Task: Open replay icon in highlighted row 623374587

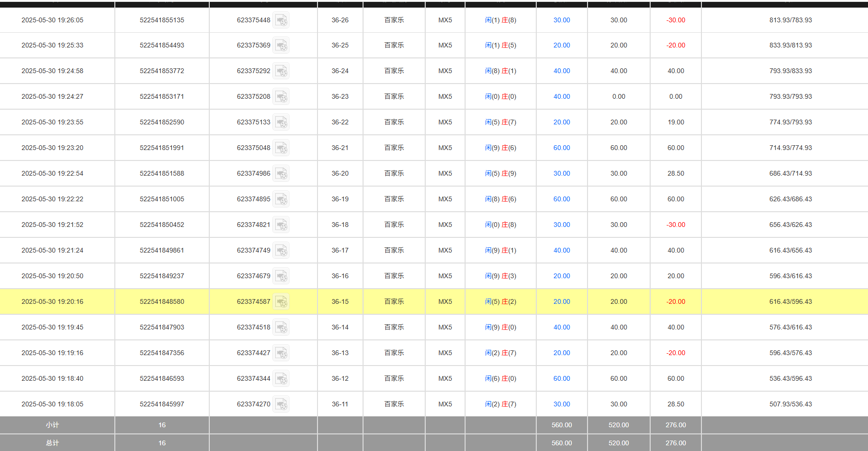Action: point(281,302)
